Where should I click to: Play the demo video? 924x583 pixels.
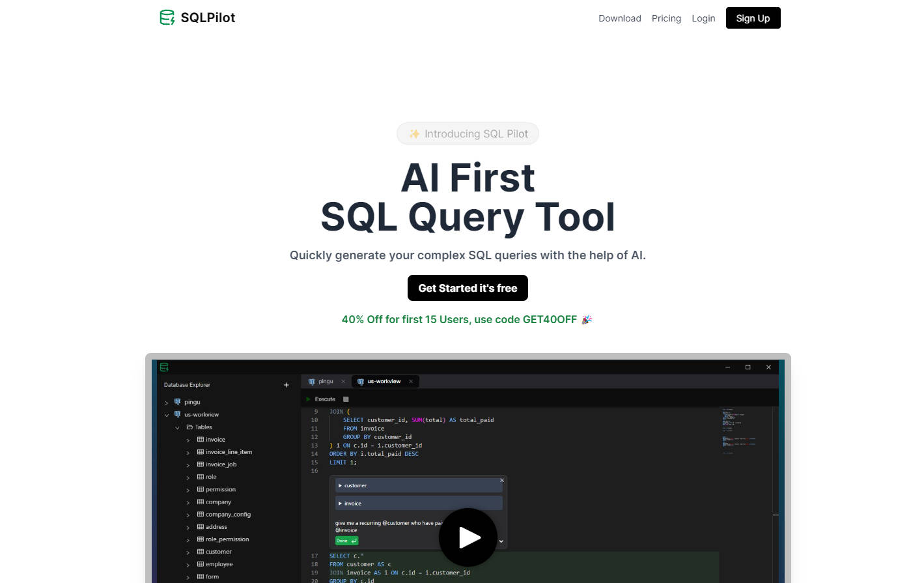click(468, 537)
